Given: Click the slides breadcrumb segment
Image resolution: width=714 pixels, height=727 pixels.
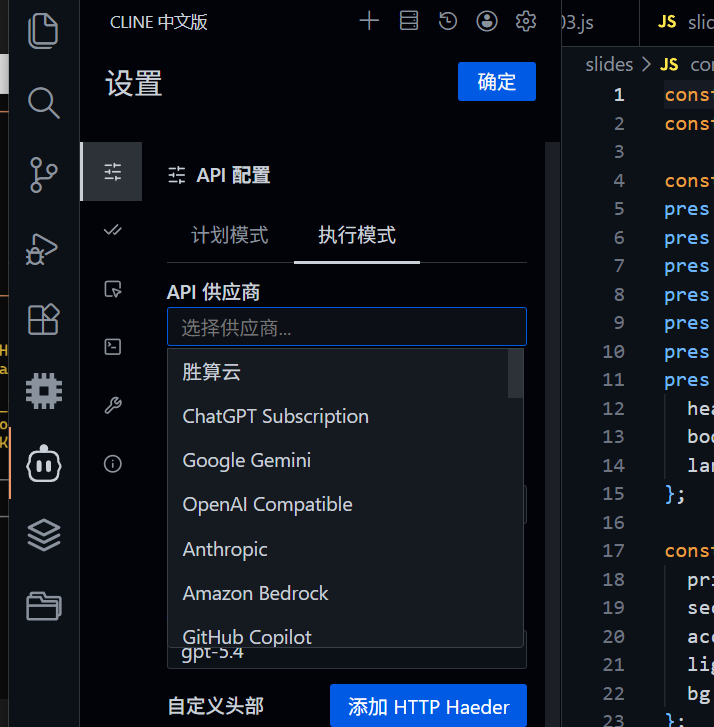Looking at the screenshot, I should (x=609, y=64).
